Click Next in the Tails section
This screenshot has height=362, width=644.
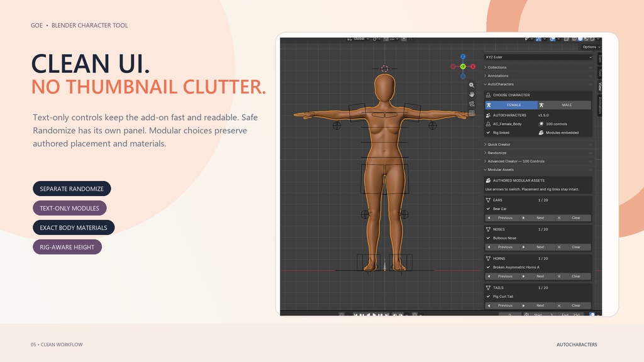coord(538,305)
